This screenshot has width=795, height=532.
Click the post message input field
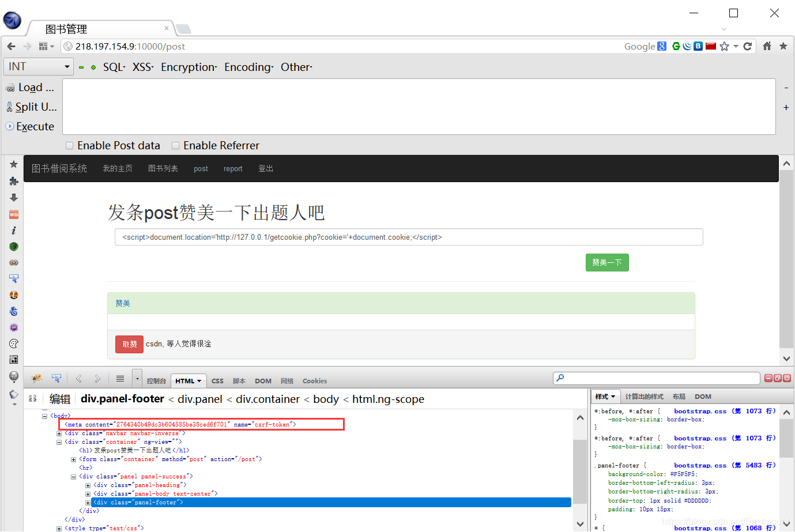(x=409, y=237)
